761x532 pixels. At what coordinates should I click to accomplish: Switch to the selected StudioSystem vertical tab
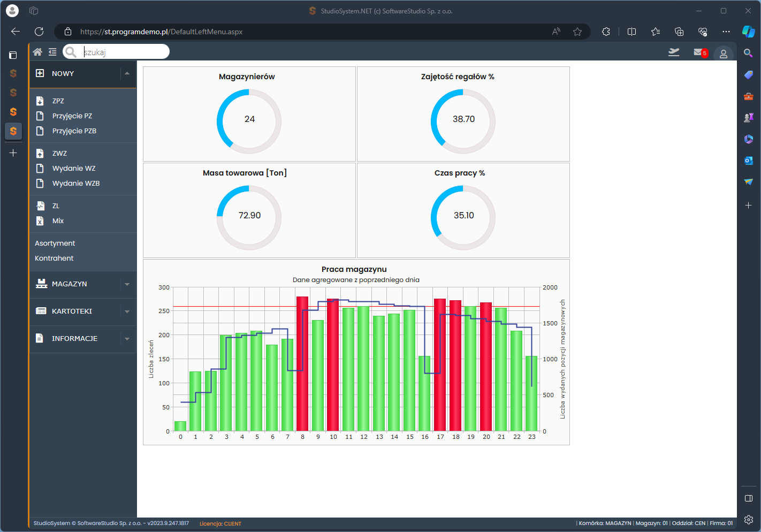tap(13, 131)
